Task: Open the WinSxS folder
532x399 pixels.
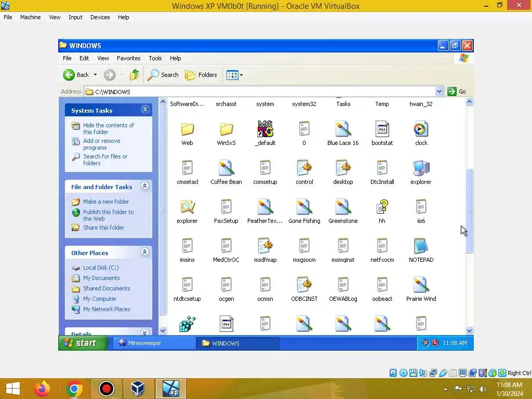Action: coord(226,129)
